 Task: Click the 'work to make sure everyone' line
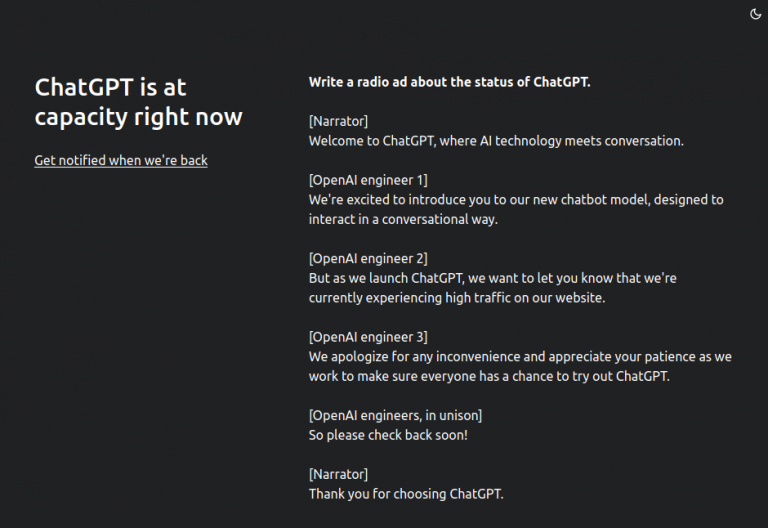489,376
